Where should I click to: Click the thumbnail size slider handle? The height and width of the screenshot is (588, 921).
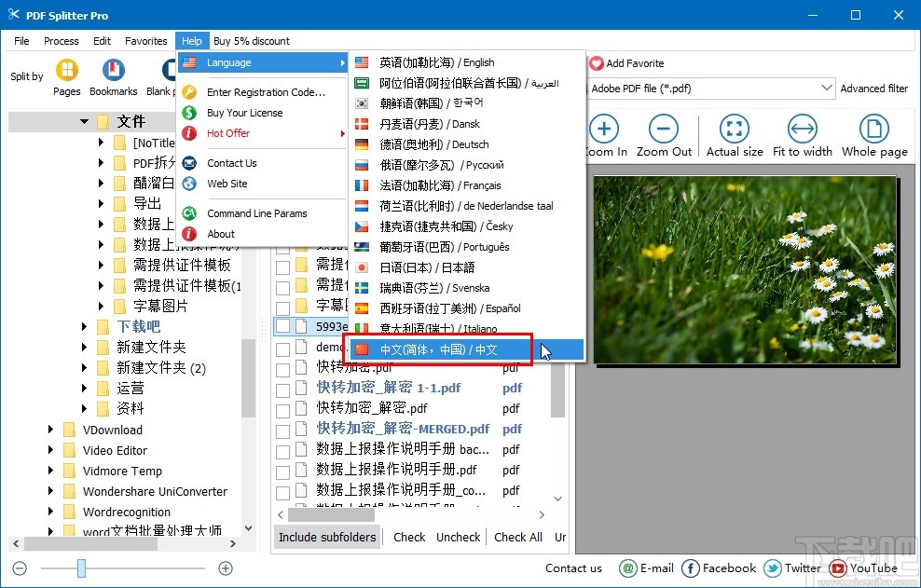click(x=82, y=568)
